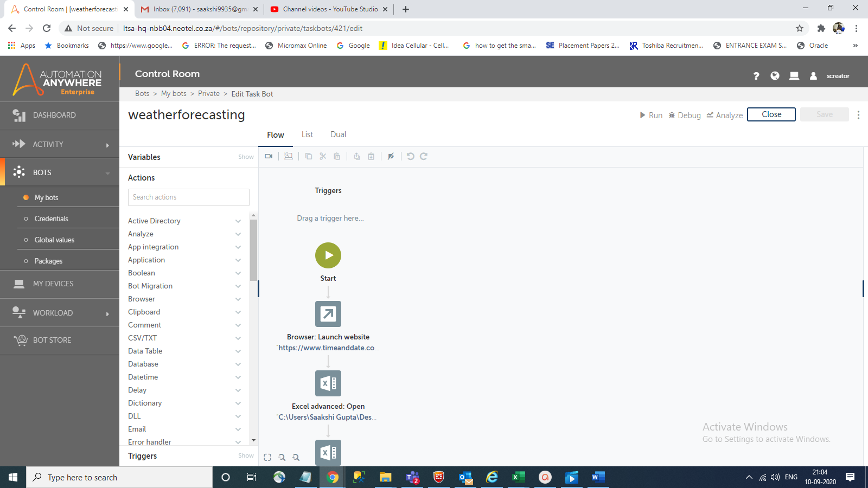The height and width of the screenshot is (488, 868).
Task: Switch to the List view tab
Action: click(x=307, y=134)
